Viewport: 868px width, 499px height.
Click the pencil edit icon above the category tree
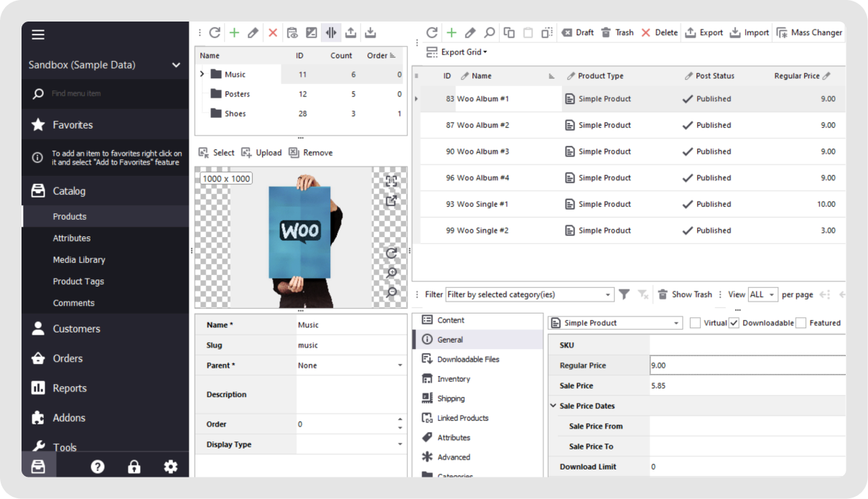coord(253,32)
